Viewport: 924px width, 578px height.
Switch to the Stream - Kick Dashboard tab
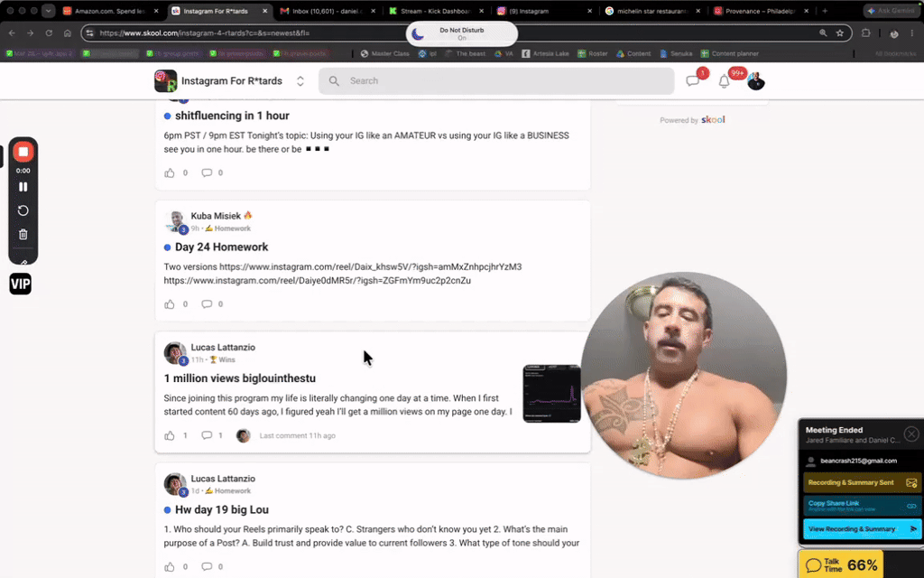[437, 11]
